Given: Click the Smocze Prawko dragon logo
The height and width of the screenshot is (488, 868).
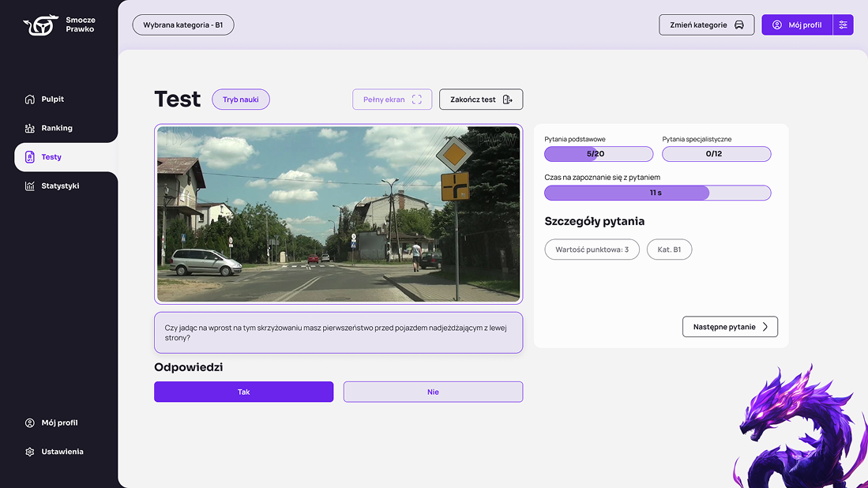Looking at the screenshot, I should pos(40,25).
